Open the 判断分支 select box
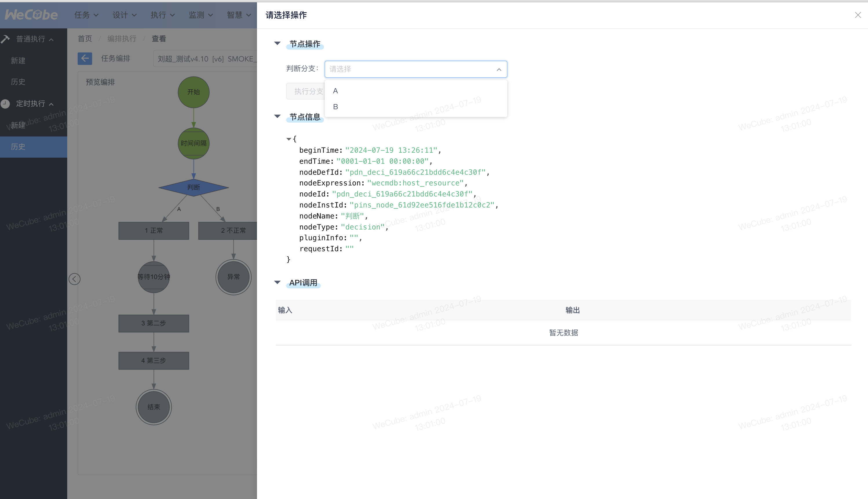This screenshot has height=499, width=868. click(x=415, y=69)
